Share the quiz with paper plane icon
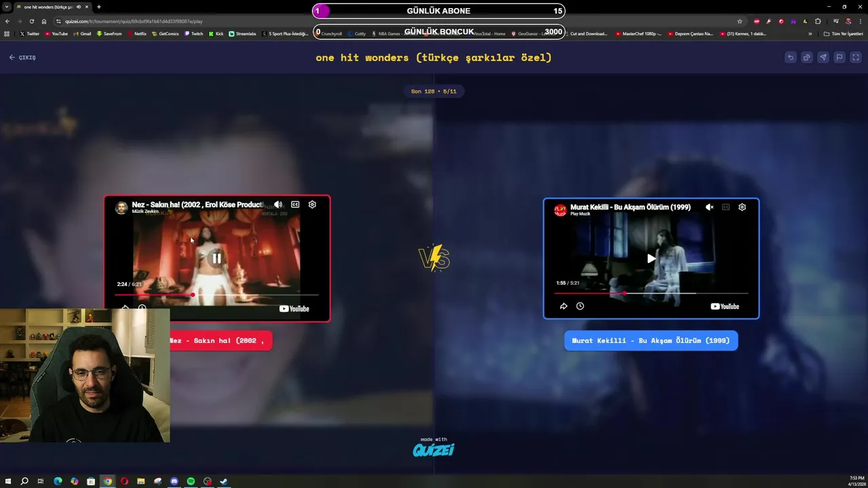Image resolution: width=868 pixels, height=488 pixels. click(823, 58)
